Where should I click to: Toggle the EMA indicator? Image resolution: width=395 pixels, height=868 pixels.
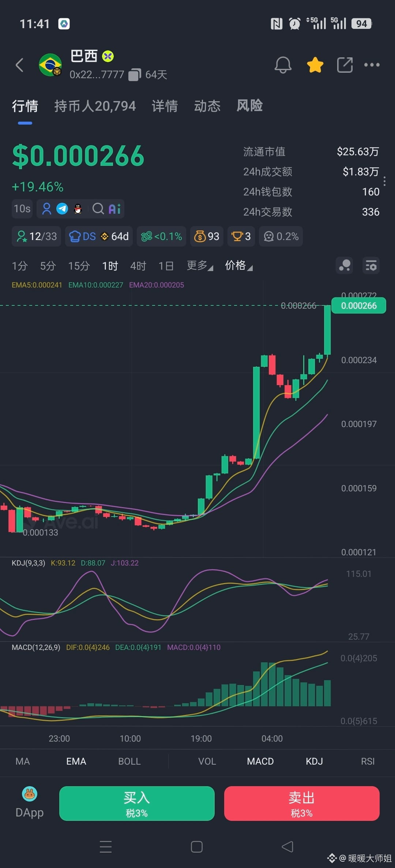(76, 761)
